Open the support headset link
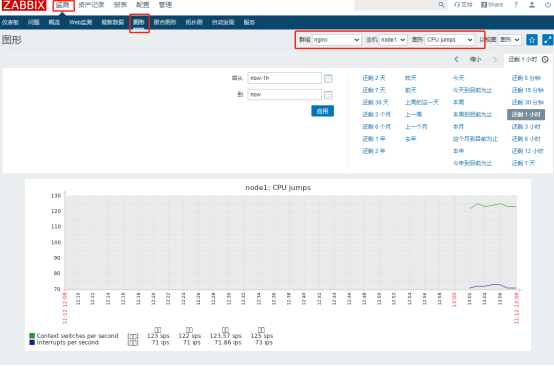The width and height of the screenshot is (554, 366). tap(463, 5)
